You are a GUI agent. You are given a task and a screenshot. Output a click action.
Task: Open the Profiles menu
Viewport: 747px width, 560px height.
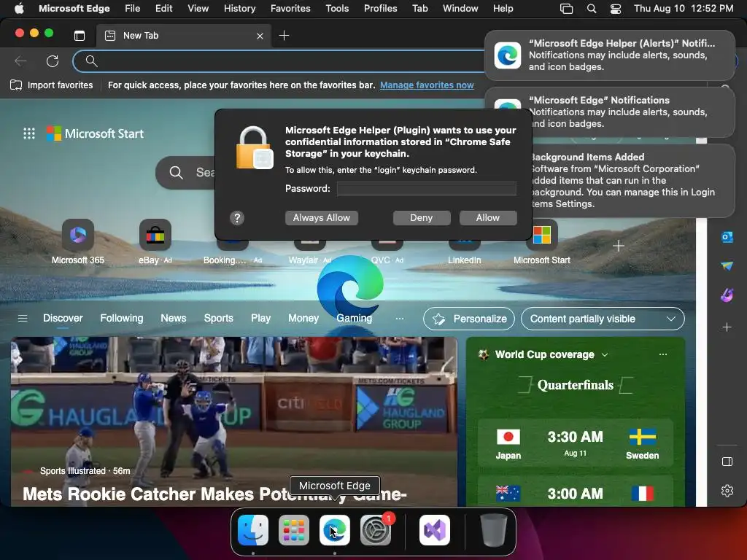coord(380,9)
